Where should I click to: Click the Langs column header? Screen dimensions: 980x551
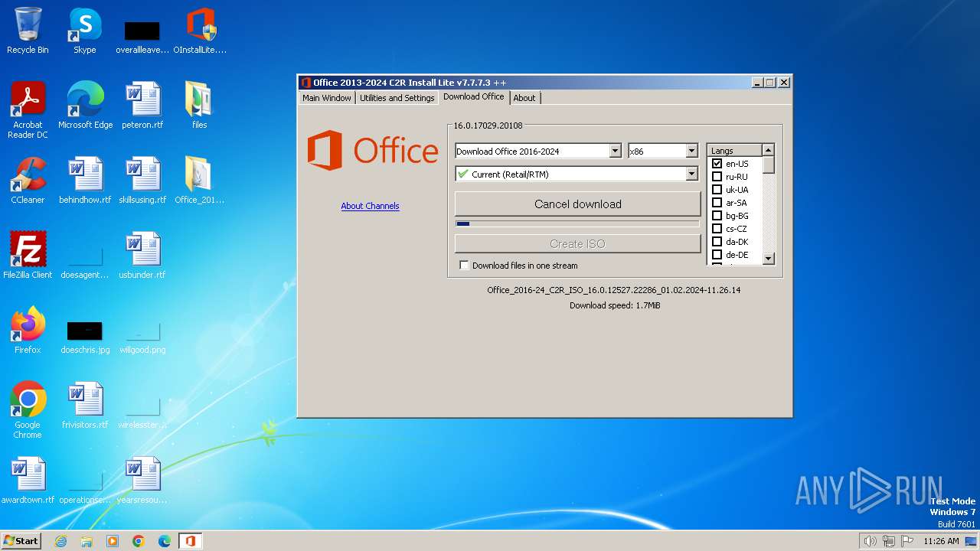[x=734, y=151]
